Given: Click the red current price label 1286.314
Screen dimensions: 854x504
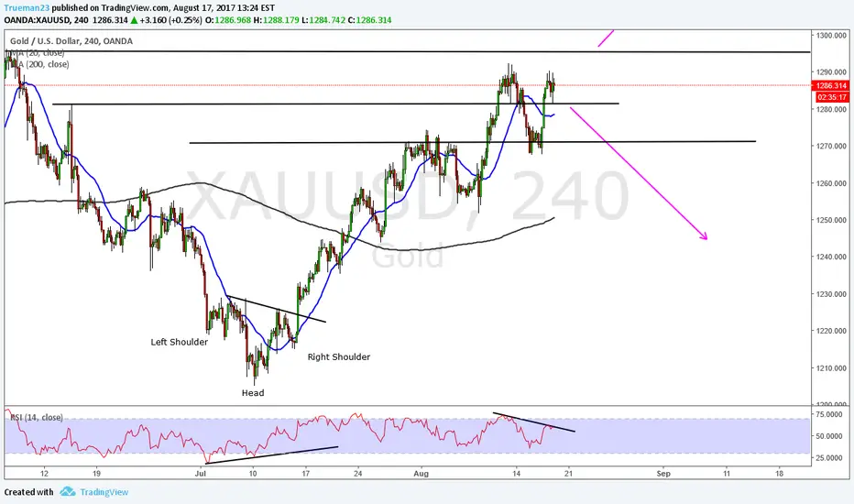Looking at the screenshot, I should click(830, 85).
